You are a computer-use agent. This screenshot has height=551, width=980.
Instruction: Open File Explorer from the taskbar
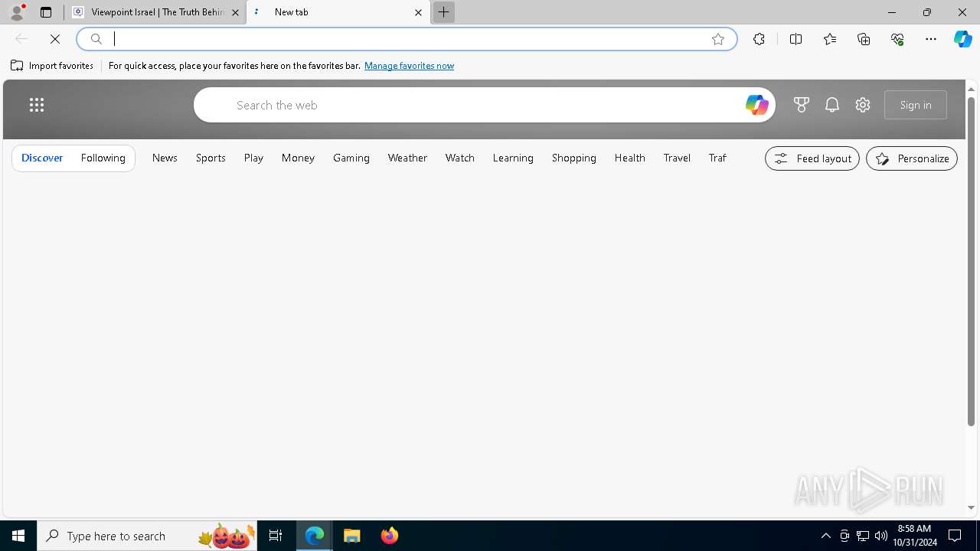[x=352, y=536]
